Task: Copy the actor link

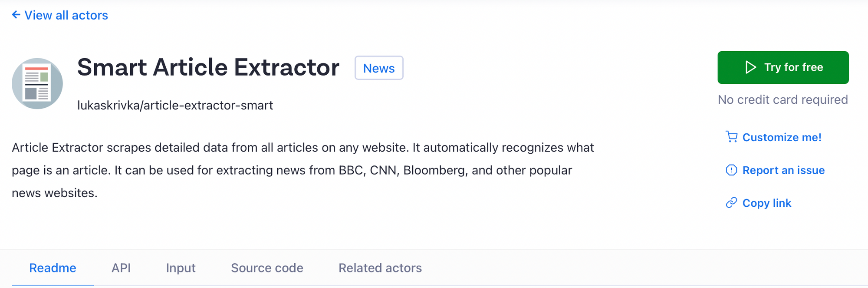Action: [766, 202]
